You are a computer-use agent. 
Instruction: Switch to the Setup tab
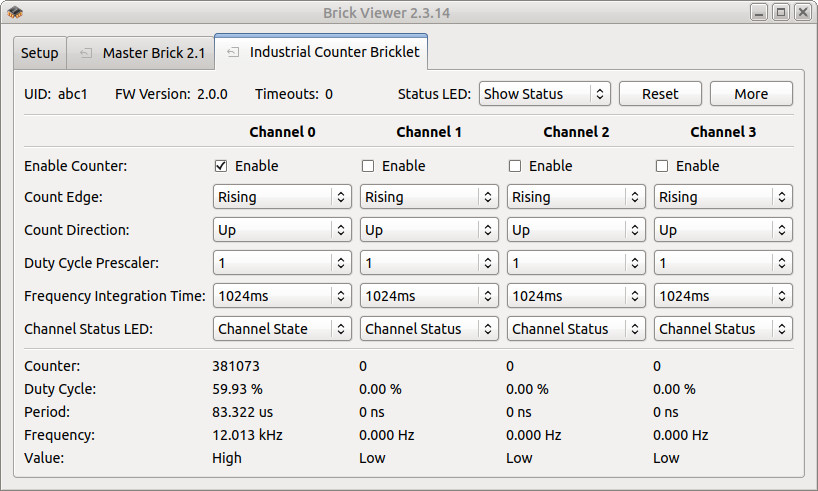40,53
